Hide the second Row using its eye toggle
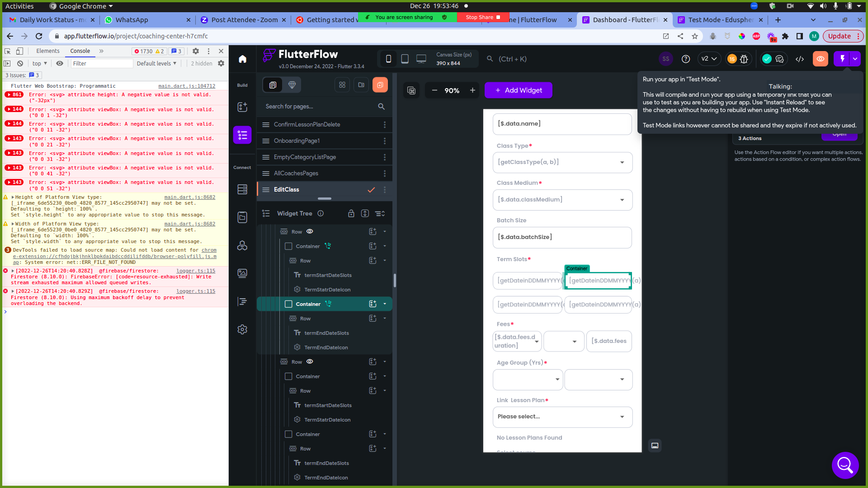Image resolution: width=868 pixels, height=488 pixels. click(310, 361)
